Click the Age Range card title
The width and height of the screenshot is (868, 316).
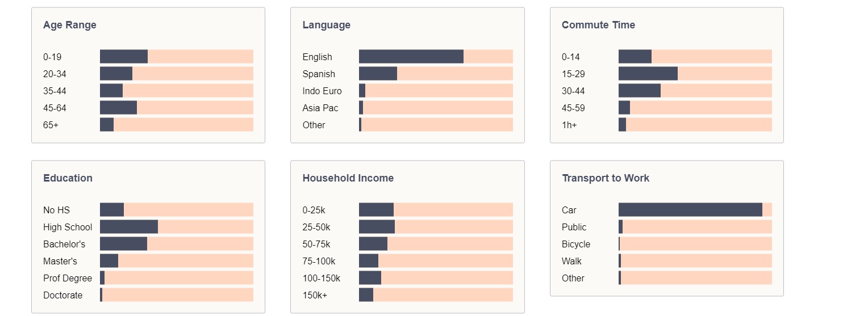coord(70,25)
